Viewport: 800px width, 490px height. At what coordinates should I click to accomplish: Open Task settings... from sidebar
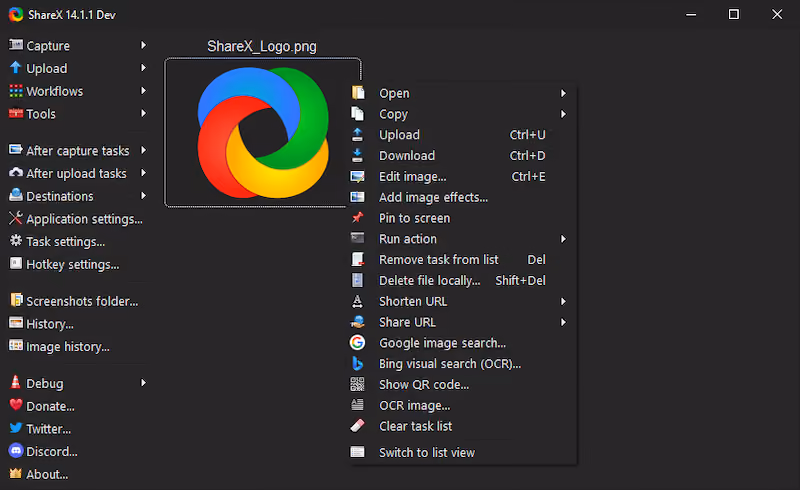(x=57, y=241)
